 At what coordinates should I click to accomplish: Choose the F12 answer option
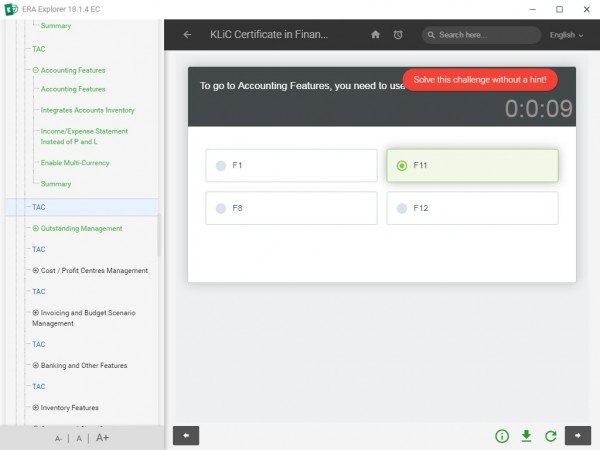[x=402, y=209]
